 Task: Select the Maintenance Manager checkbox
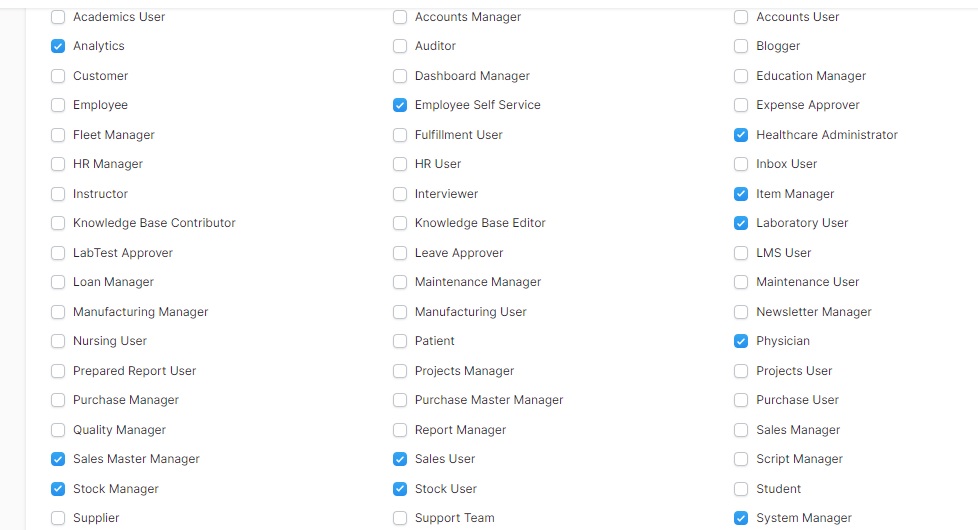400,282
